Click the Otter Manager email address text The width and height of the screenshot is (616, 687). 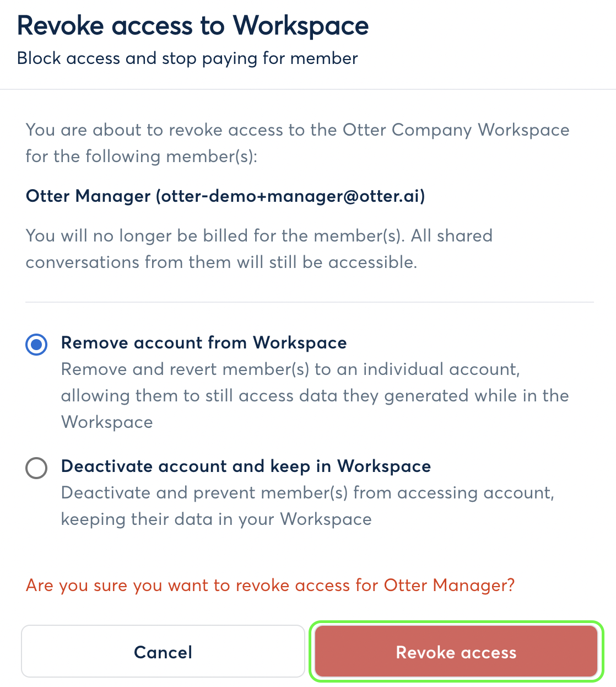(x=290, y=196)
